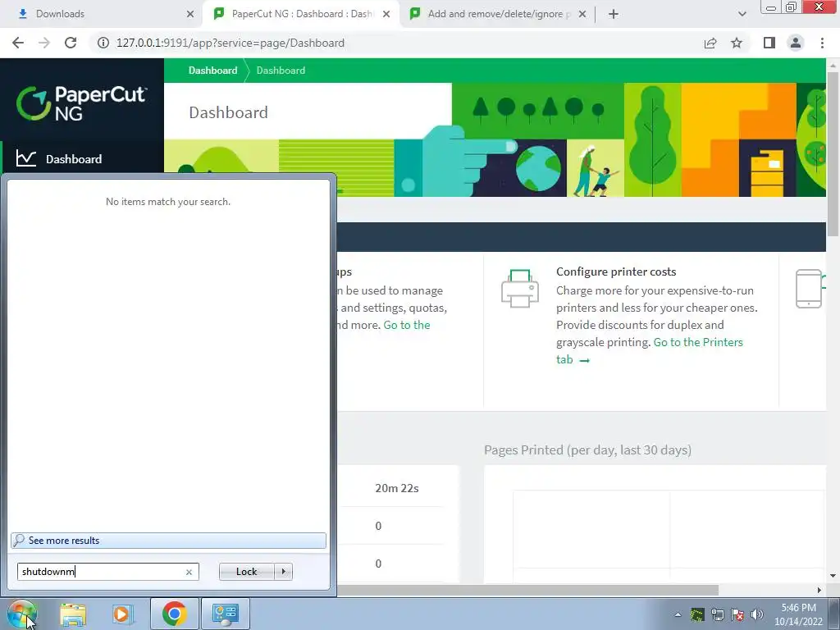Select Dashboard in the sidebar

(x=82, y=159)
